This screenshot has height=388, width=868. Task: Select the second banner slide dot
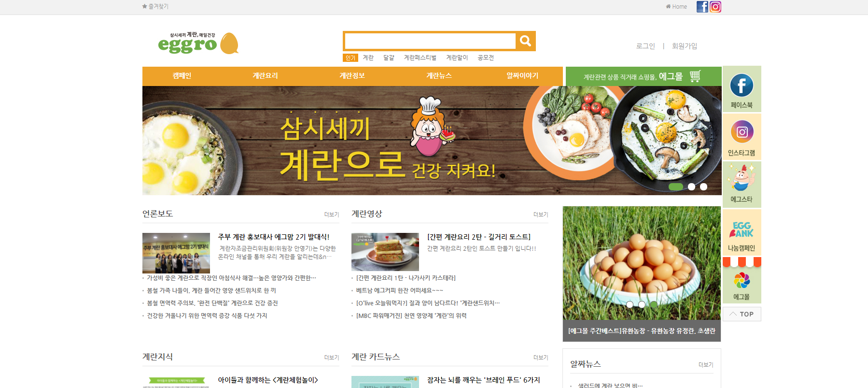tap(691, 187)
